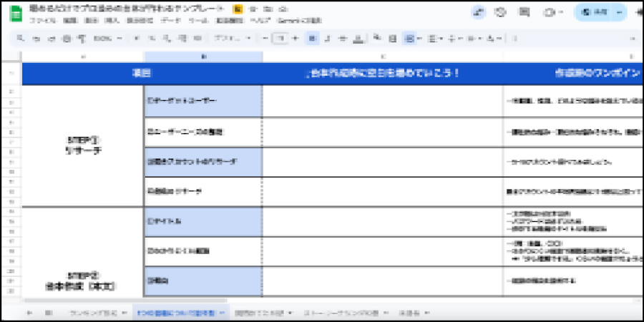Open the comments panel icon
644x322 pixels.
525,12
